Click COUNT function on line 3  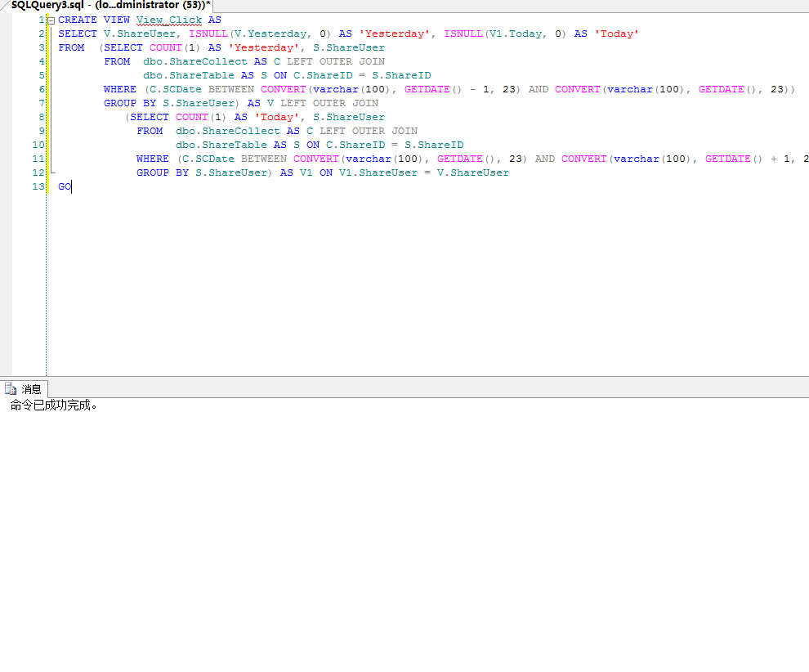166,48
